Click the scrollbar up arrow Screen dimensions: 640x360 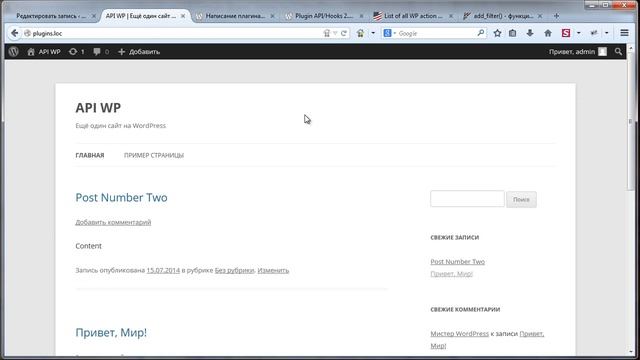click(x=631, y=48)
